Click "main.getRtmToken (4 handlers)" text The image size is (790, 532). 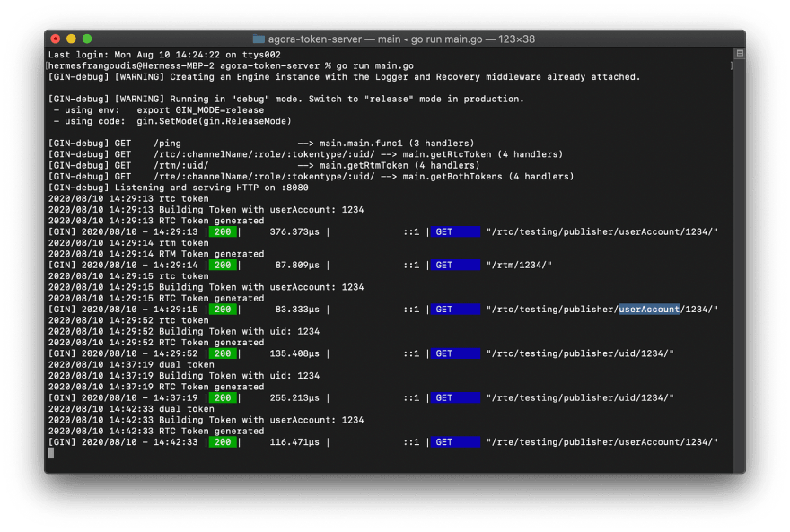[399, 165]
